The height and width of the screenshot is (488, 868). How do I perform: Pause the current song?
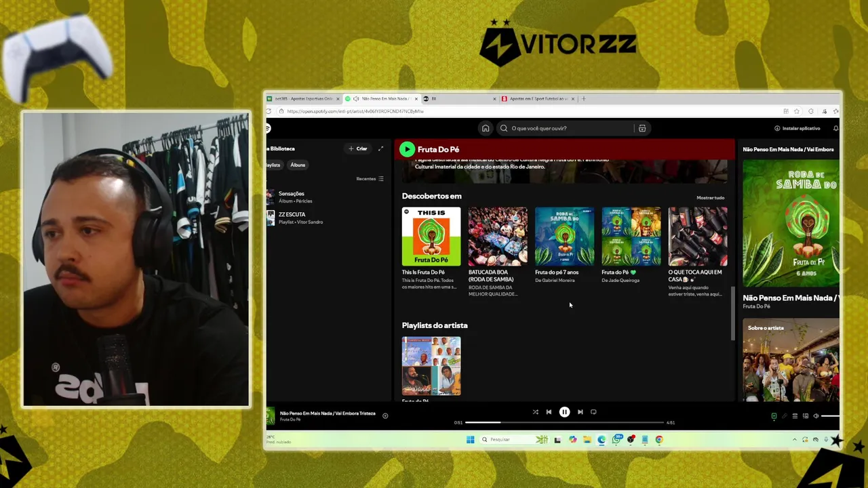(564, 412)
